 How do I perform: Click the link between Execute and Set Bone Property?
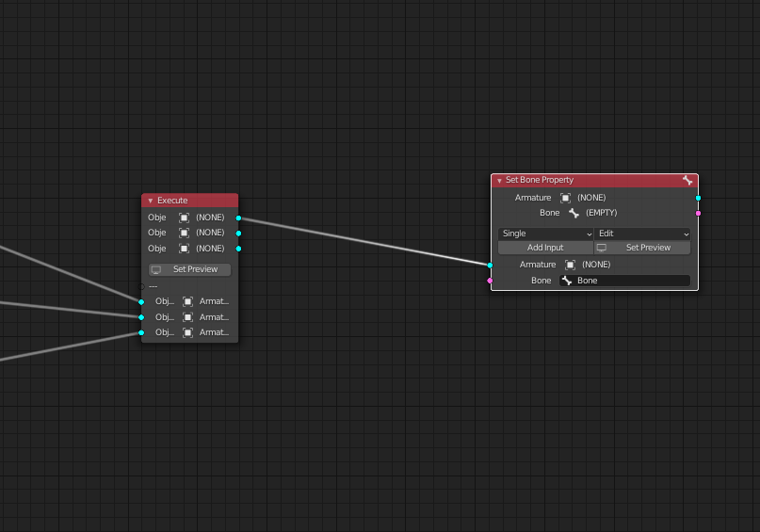(x=364, y=241)
